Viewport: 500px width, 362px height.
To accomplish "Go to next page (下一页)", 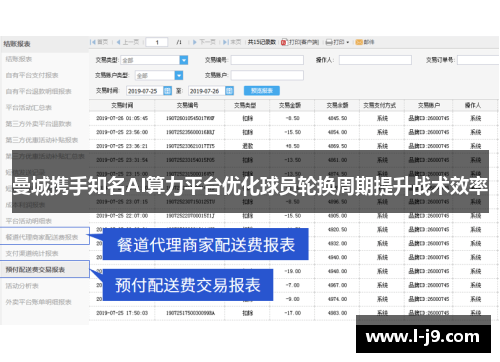I will coord(204,42).
